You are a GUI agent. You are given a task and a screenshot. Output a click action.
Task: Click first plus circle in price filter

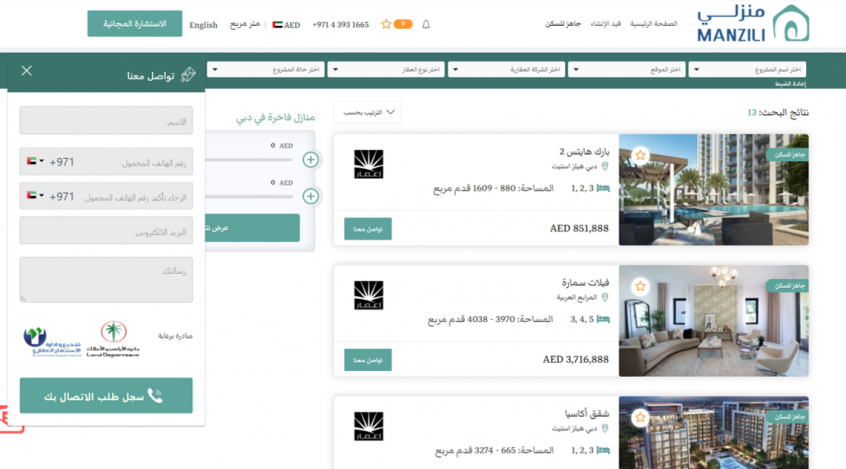(x=310, y=160)
